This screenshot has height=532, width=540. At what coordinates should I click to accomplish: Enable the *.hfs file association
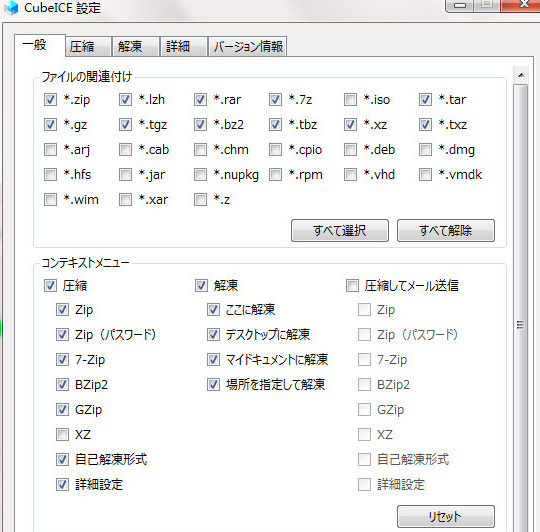point(50,175)
